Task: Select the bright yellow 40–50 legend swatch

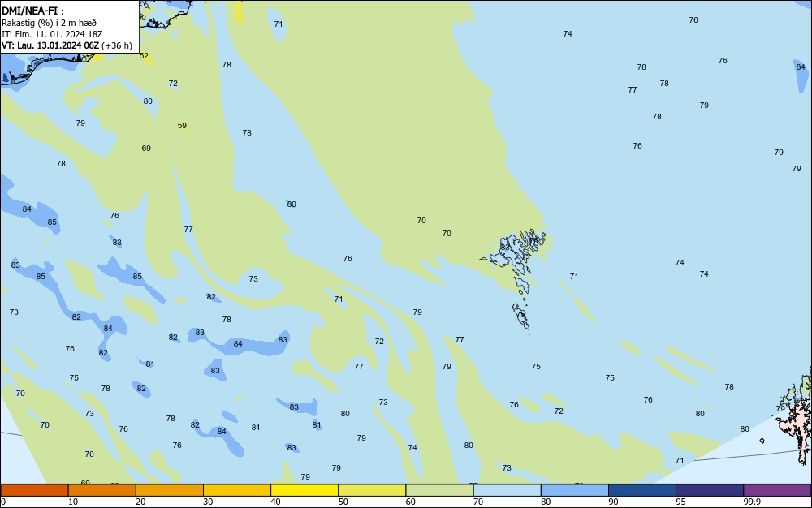Action: (x=304, y=490)
